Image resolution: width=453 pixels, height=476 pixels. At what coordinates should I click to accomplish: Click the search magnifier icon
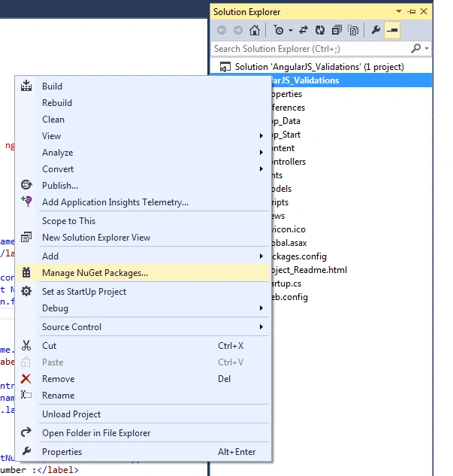[x=416, y=49]
